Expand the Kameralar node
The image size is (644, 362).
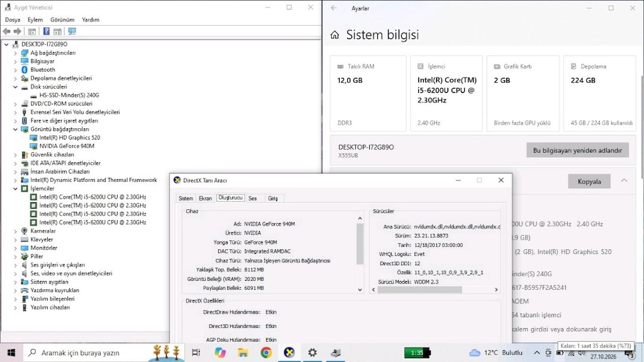click(15, 231)
